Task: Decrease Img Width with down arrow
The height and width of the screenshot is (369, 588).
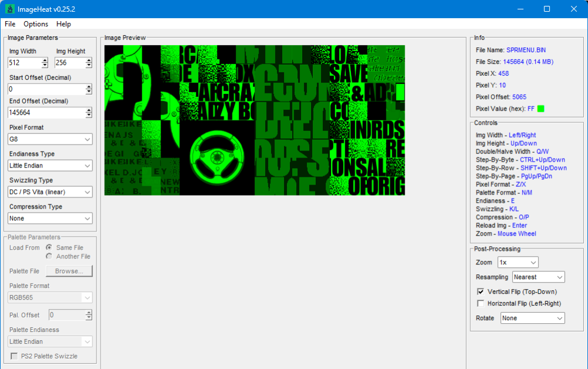Action: (x=45, y=66)
